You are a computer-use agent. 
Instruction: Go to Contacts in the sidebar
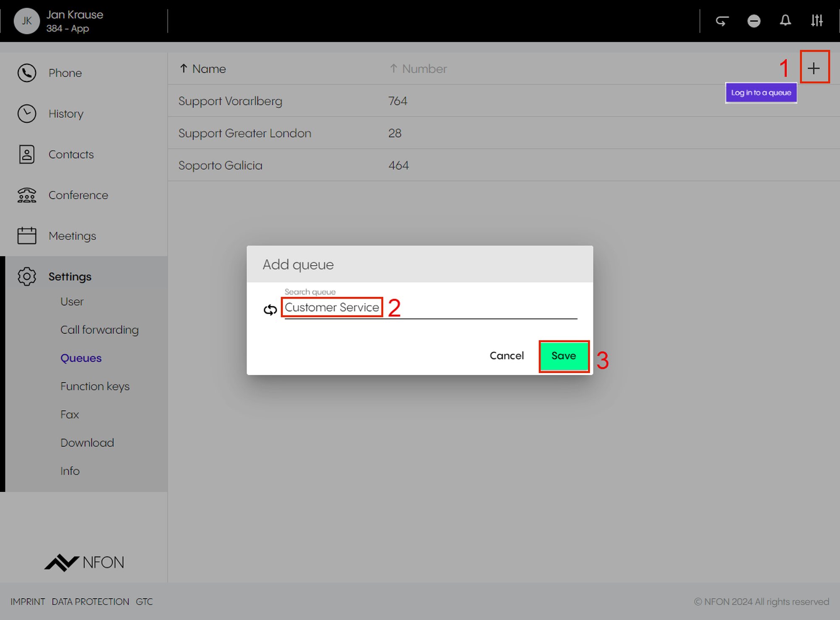point(71,155)
